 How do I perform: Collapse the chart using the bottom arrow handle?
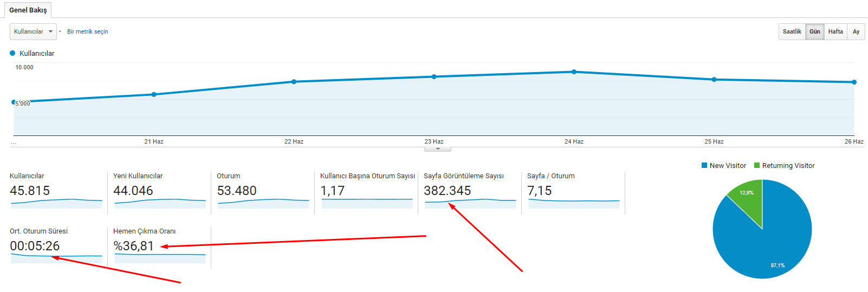pyautogui.click(x=438, y=149)
